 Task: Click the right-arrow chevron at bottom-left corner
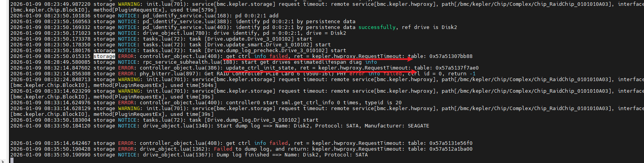[3, 161]
